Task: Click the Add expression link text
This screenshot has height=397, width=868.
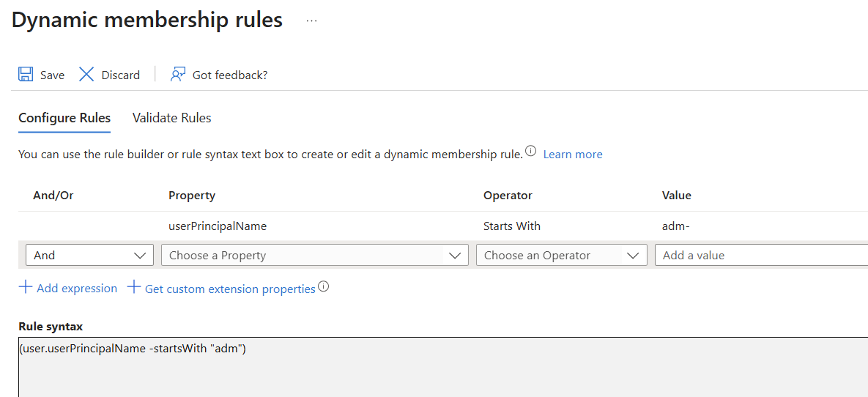Action: [77, 289]
